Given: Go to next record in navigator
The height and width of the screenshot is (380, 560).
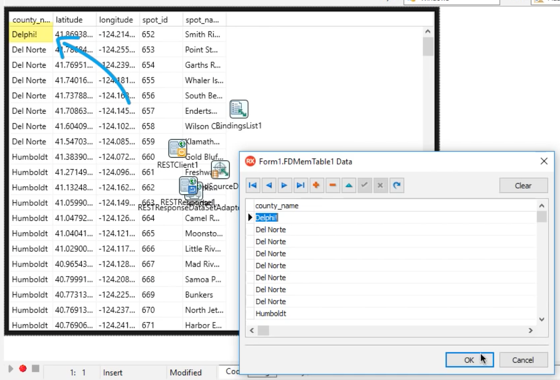Looking at the screenshot, I should (x=285, y=185).
